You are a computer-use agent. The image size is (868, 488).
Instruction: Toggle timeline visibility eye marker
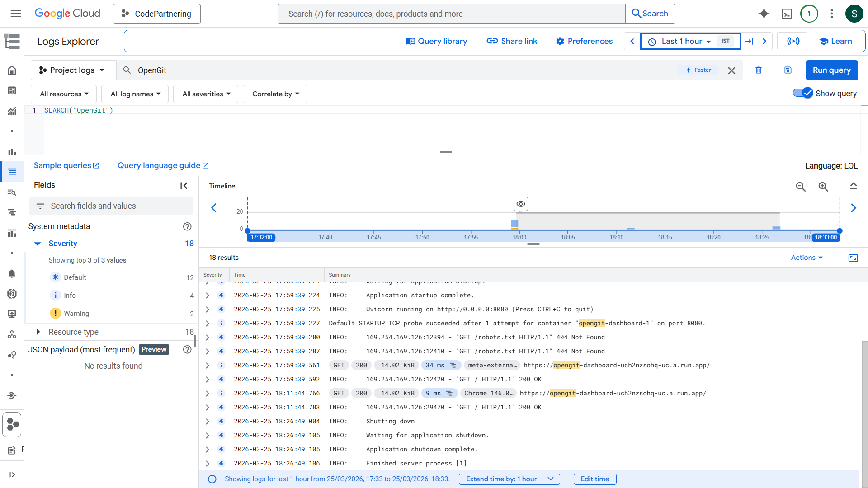pos(521,204)
